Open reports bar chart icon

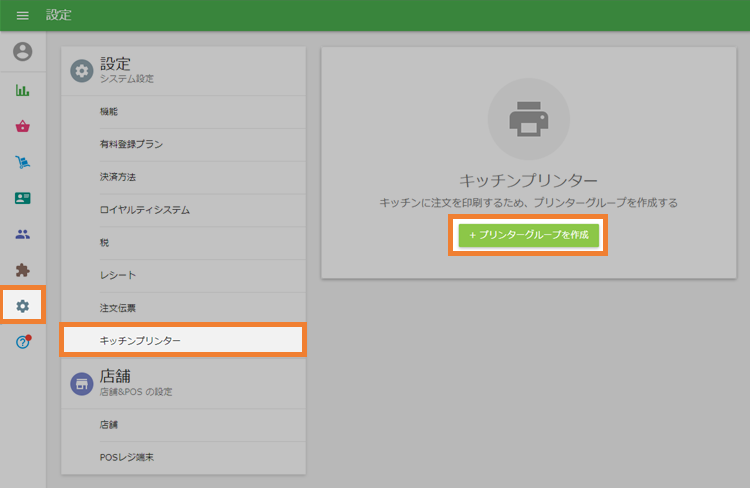22,90
